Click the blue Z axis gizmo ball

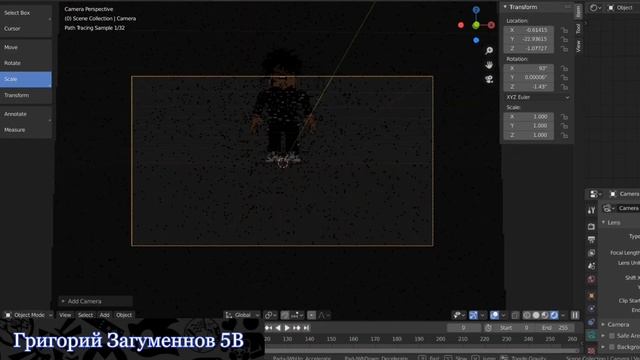click(476, 10)
